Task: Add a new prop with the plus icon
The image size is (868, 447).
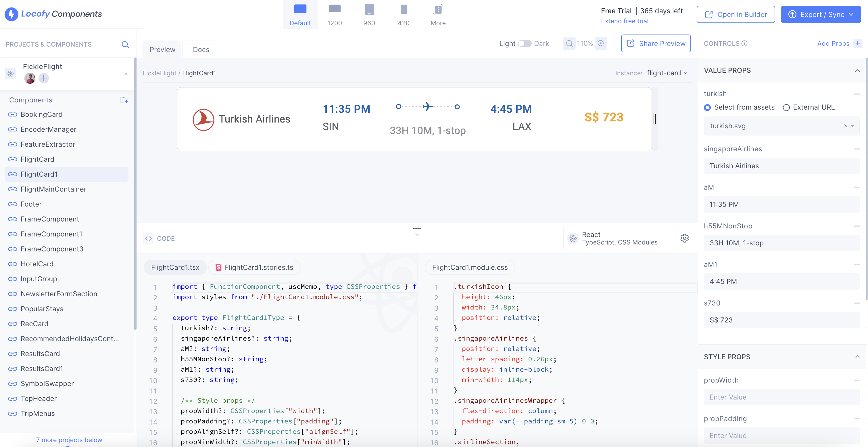Action: click(858, 43)
